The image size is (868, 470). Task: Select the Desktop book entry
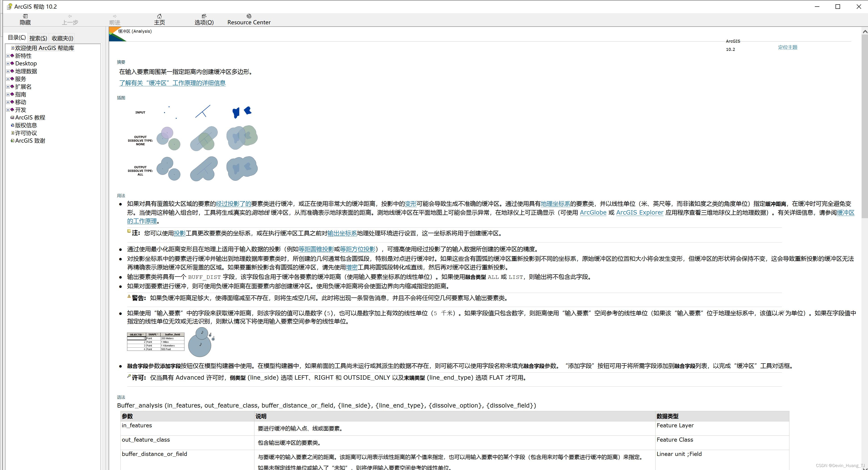click(x=26, y=64)
